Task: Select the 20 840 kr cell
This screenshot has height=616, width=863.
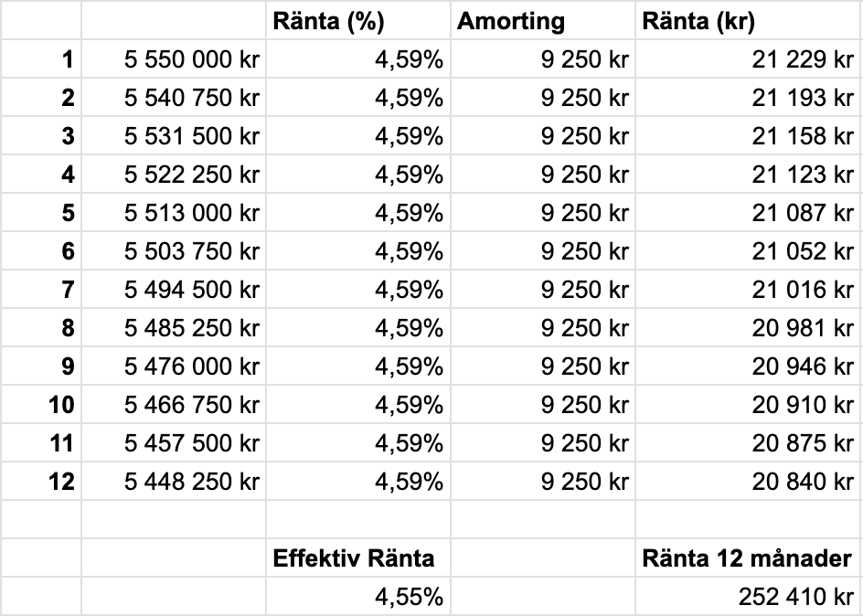Action: 748,481
